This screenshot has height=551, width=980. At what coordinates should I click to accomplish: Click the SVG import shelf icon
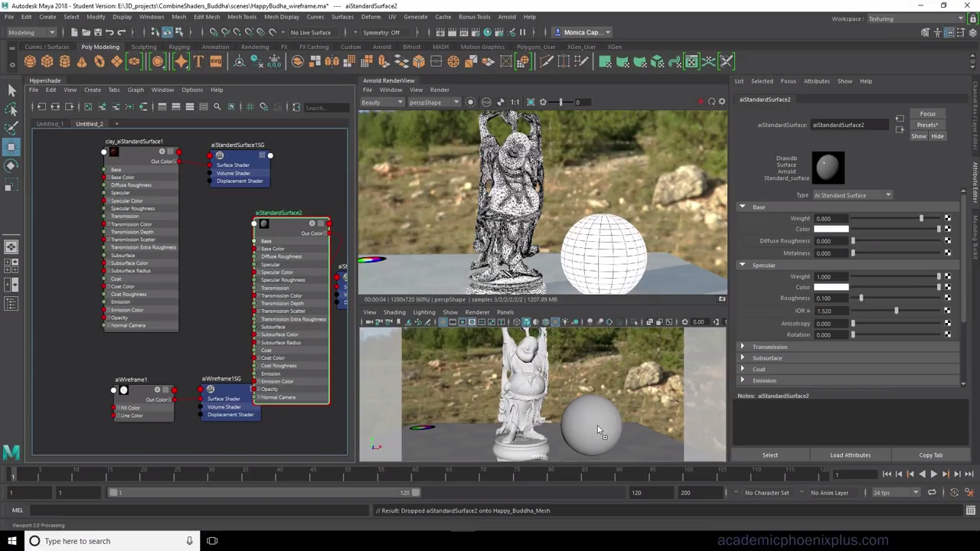click(215, 62)
